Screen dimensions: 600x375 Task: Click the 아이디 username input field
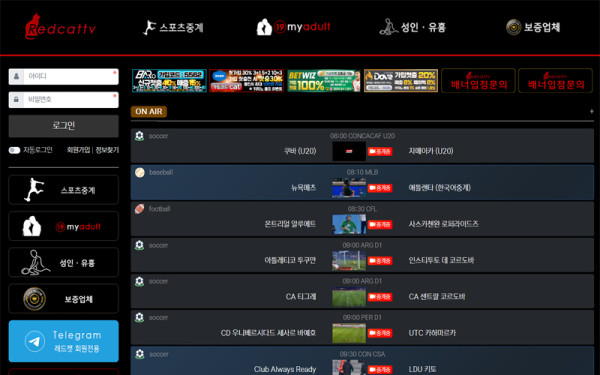(x=64, y=77)
